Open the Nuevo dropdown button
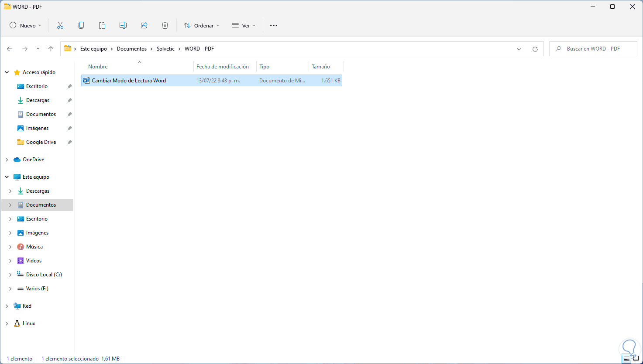The image size is (643, 364). pos(25,26)
